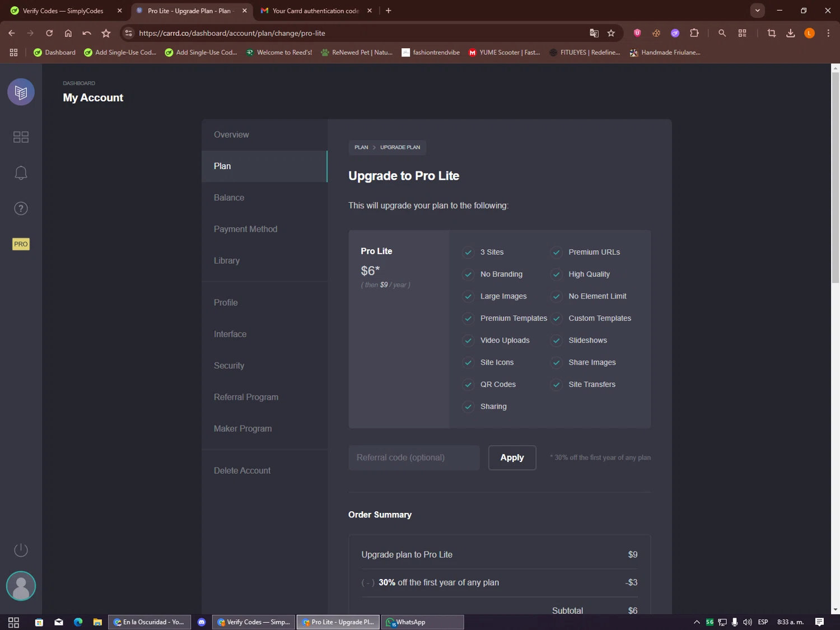840x630 pixels.
Task: Open Referral Program page
Action: point(264,397)
